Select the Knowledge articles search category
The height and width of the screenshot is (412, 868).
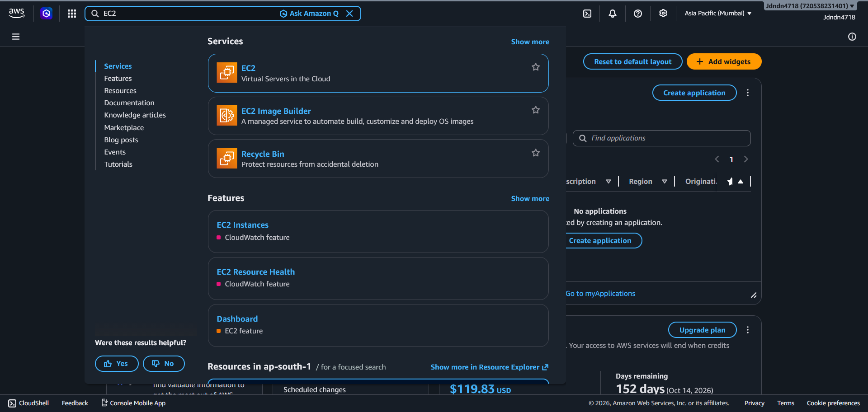coord(135,115)
